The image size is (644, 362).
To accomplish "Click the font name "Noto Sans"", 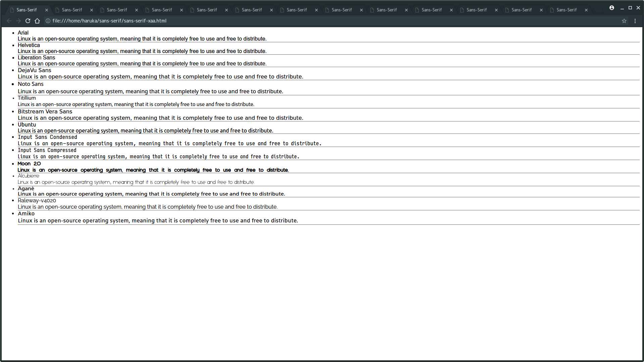I will point(31,84).
